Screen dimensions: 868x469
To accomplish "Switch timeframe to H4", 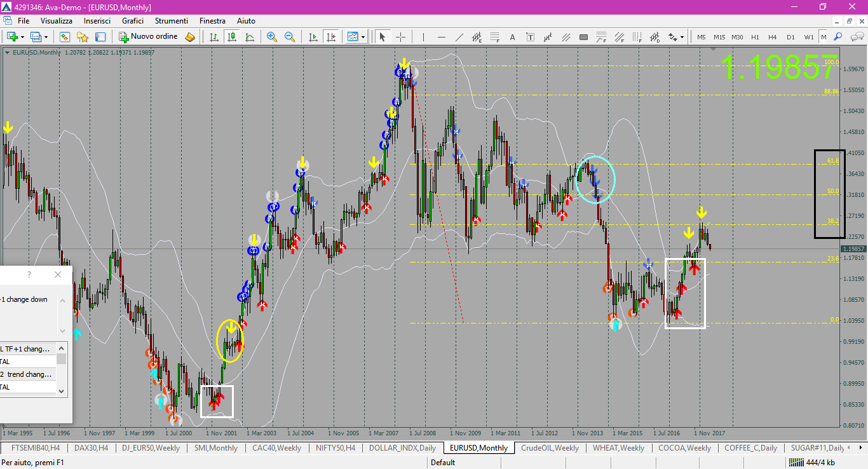I will coord(773,37).
